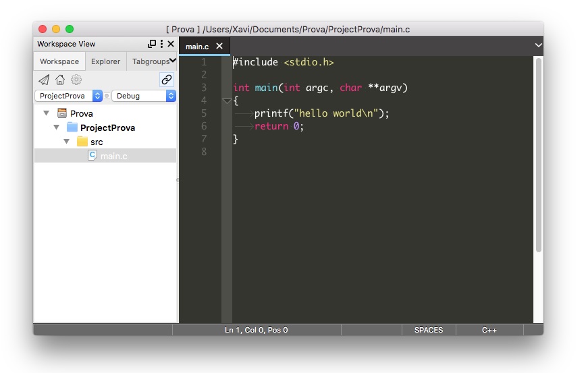Click SPACES indicator in the status bar
Image resolution: width=588 pixels, height=373 pixels.
click(429, 330)
